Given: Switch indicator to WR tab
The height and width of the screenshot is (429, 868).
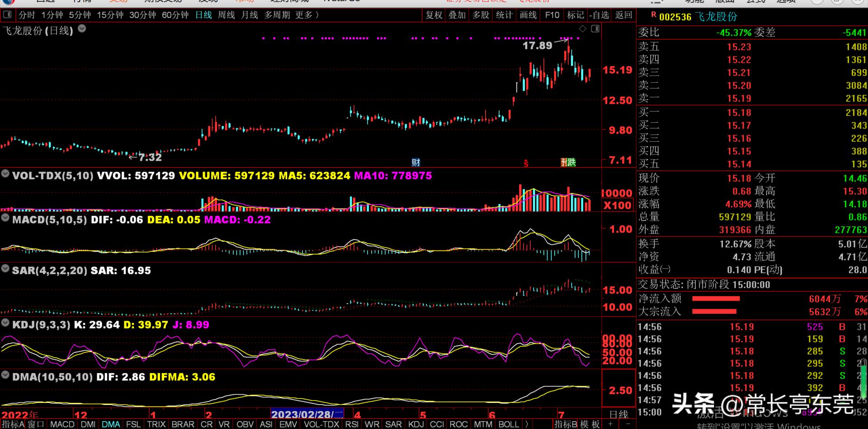Looking at the screenshot, I should [372, 424].
